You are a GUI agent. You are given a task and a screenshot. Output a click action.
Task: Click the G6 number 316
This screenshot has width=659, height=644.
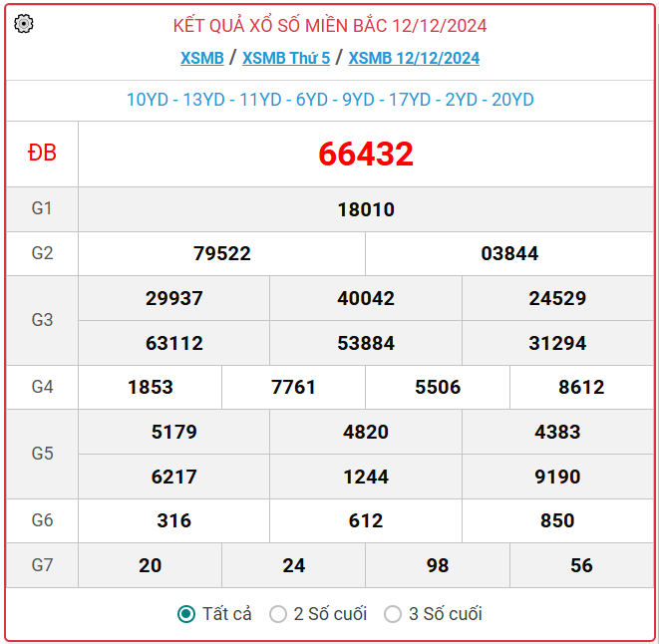[x=174, y=520]
